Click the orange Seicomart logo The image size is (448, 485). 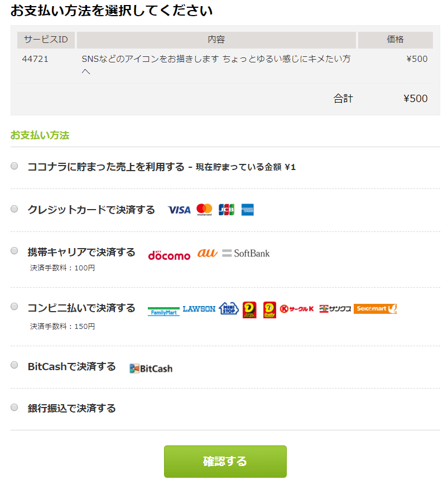coord(375,309)
